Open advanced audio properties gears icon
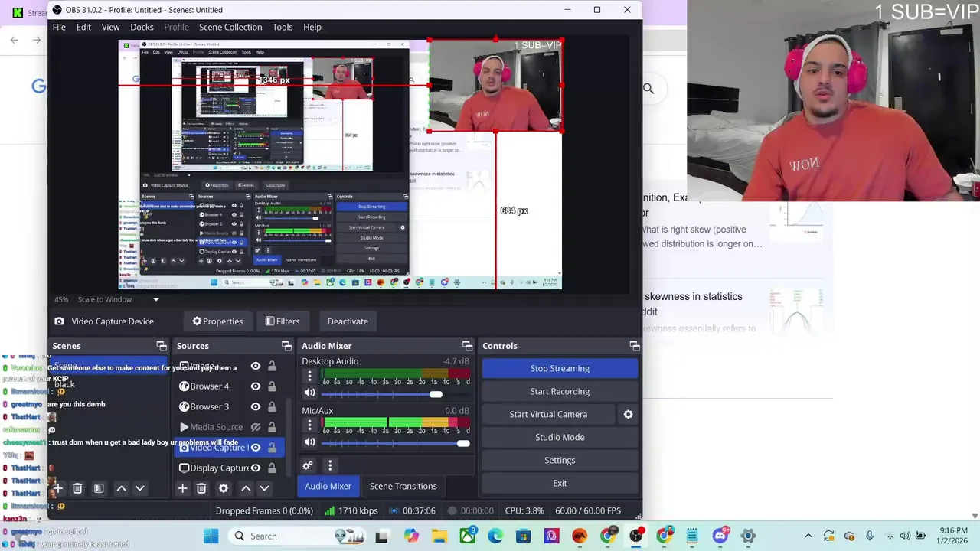 click(308, 465)
